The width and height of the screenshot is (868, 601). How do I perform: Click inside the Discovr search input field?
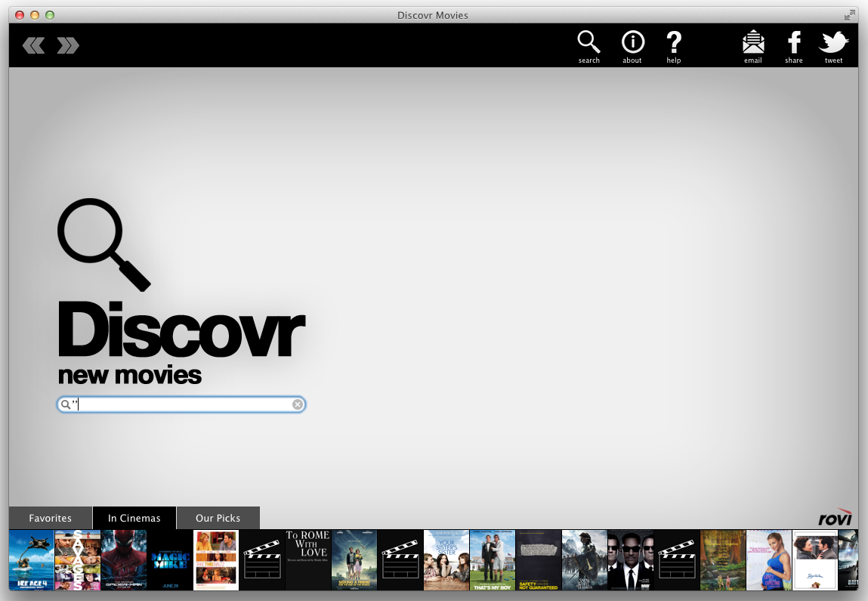(x=181, y=405)
